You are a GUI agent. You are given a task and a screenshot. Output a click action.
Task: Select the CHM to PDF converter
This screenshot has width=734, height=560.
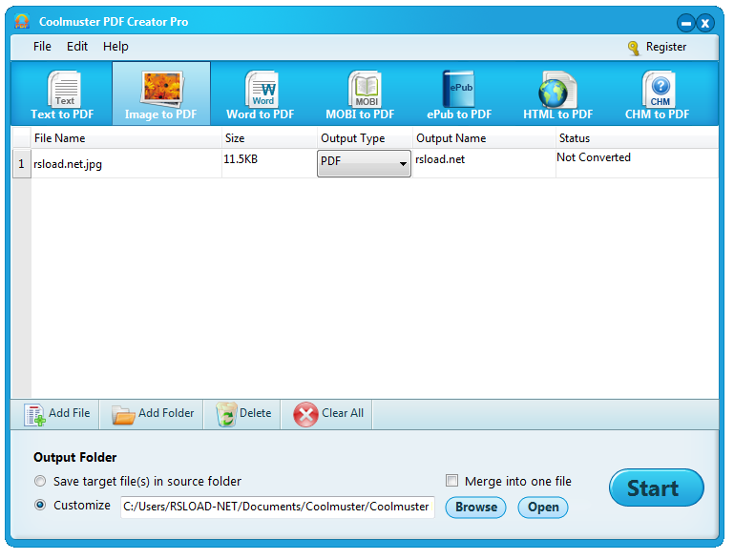(658, 94)
